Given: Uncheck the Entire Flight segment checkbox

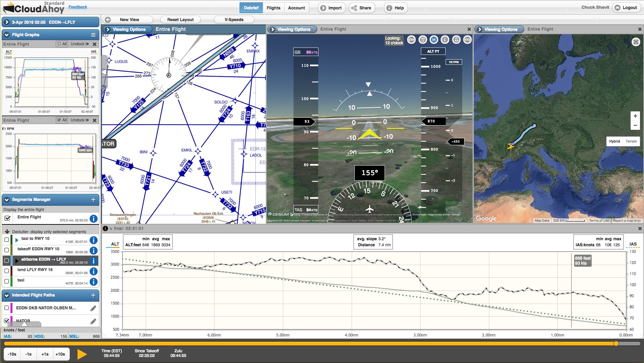Looking at the screenshot, I should (7, 218).
